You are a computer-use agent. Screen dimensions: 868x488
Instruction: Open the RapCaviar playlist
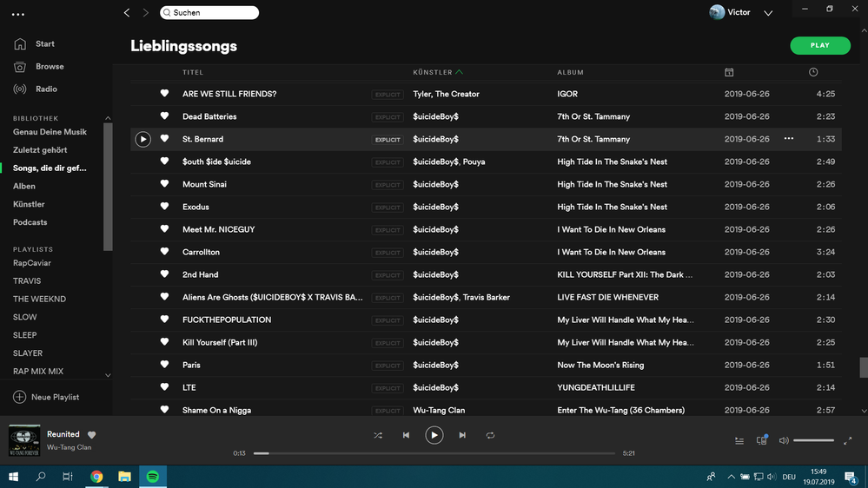[x=31, y=263]
